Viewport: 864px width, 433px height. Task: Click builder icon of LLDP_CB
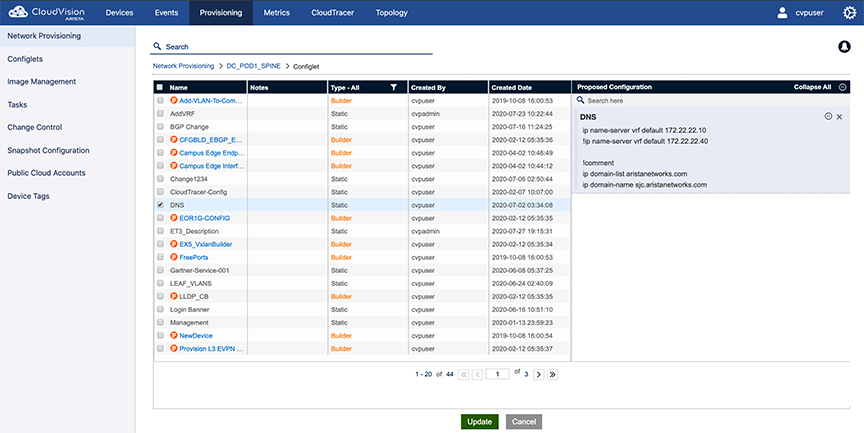tap(174, 296)
